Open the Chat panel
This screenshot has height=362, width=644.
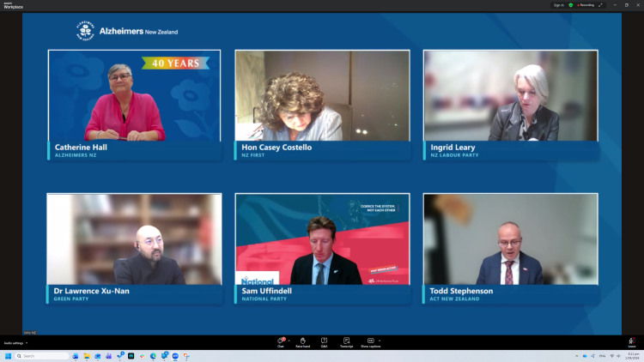click(281, 342)
